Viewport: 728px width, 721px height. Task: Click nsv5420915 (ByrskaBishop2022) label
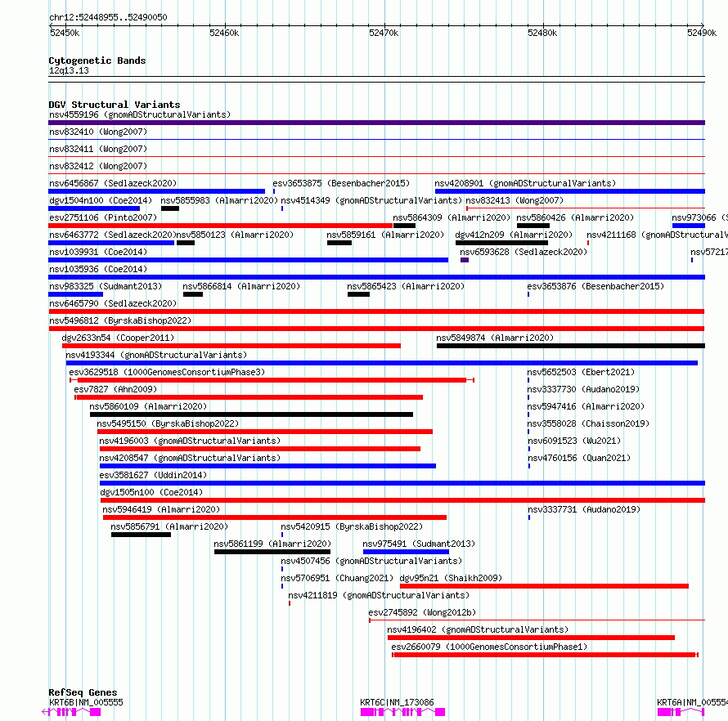[x=352, y=526]
